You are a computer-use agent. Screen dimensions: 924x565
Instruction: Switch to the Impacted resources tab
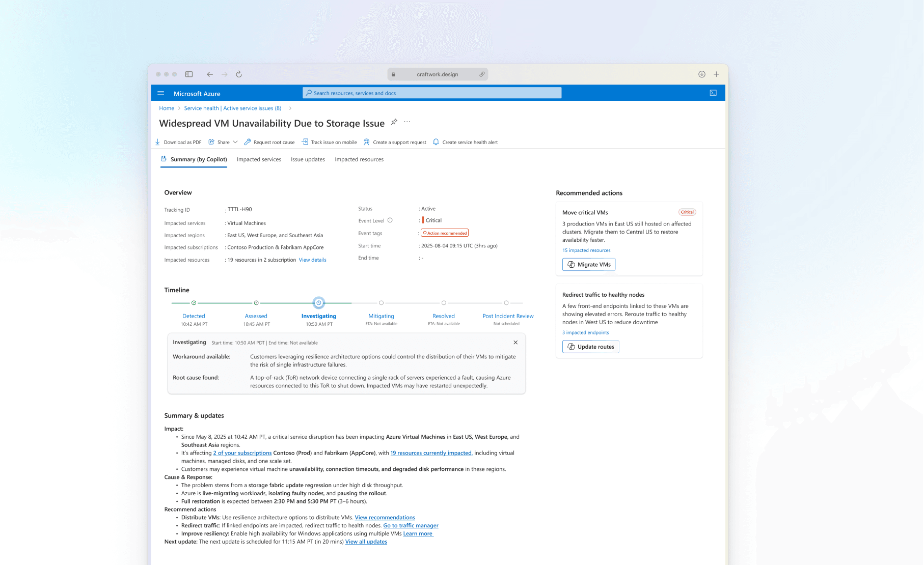359,159
